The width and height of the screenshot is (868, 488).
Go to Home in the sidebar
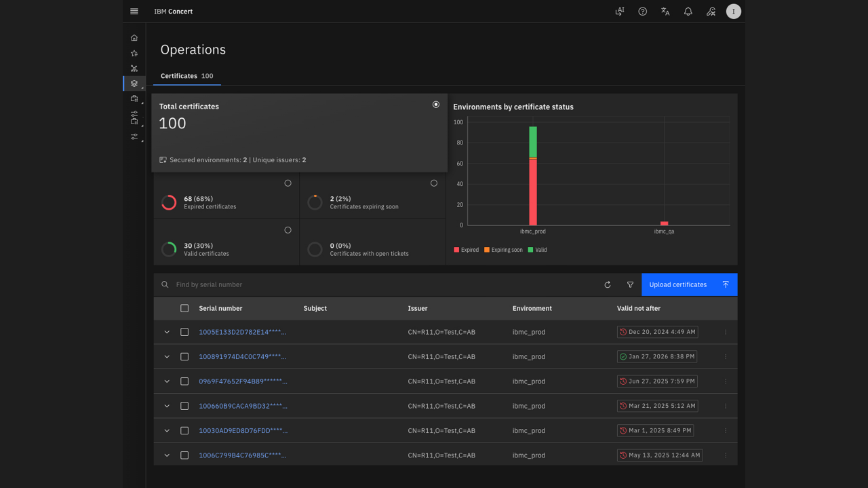pos(134,38)
